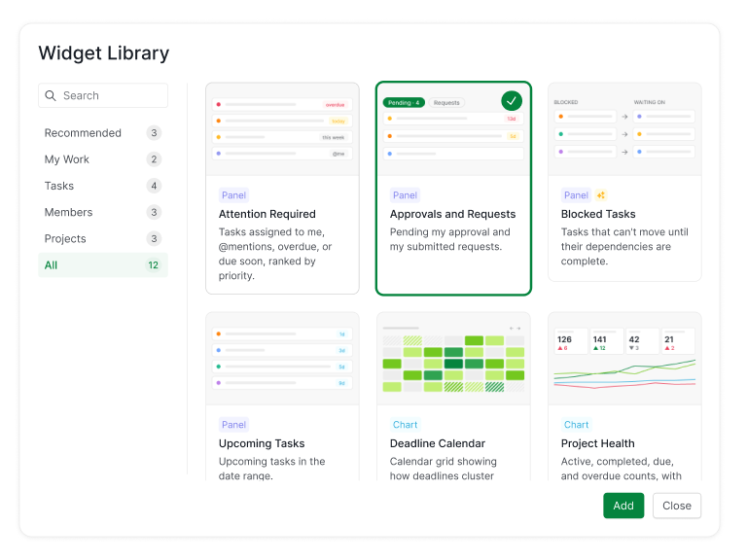747x560 pixels.
Task: Click the count badge 12 beside All
Action: tap(153, 265)
